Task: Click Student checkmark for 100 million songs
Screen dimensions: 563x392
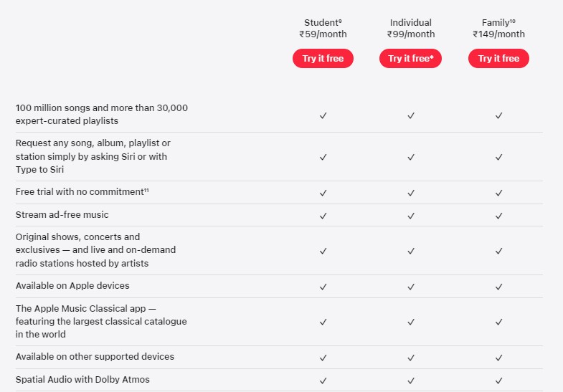Action: click(323, 115)
